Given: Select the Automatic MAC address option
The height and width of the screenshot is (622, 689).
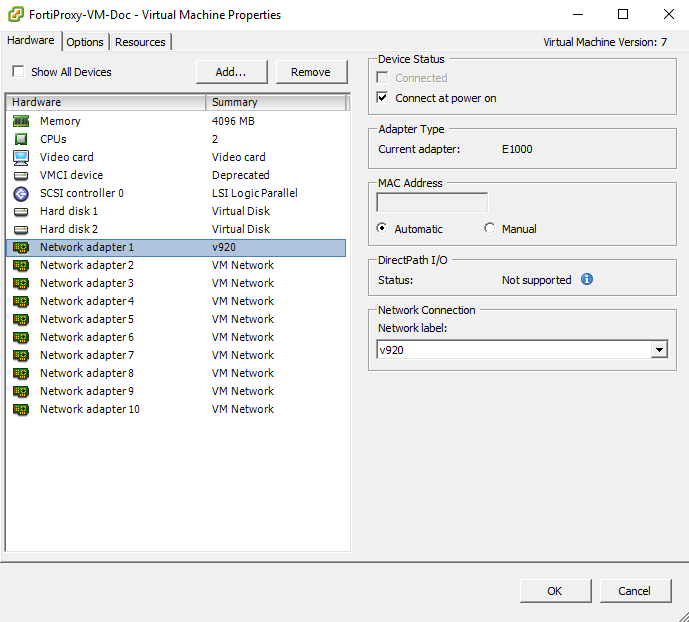Looking at the screenshot, I should tap(382, 228).
